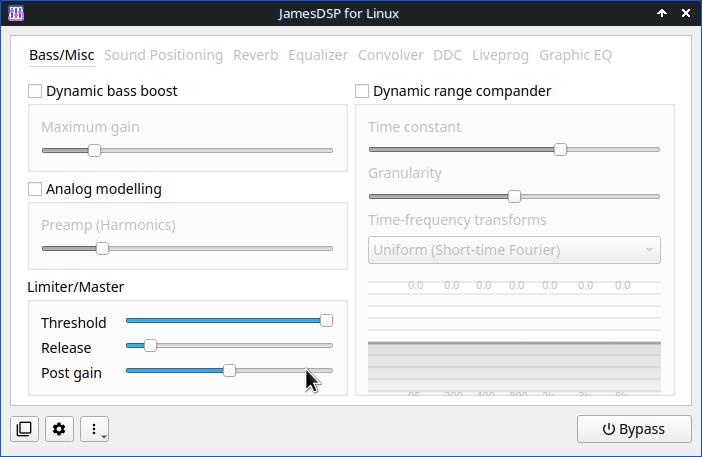The height and width of the screenshot is (457, 702).
Task: Enable Analog modelling checkbox
Action: point(35,189)
